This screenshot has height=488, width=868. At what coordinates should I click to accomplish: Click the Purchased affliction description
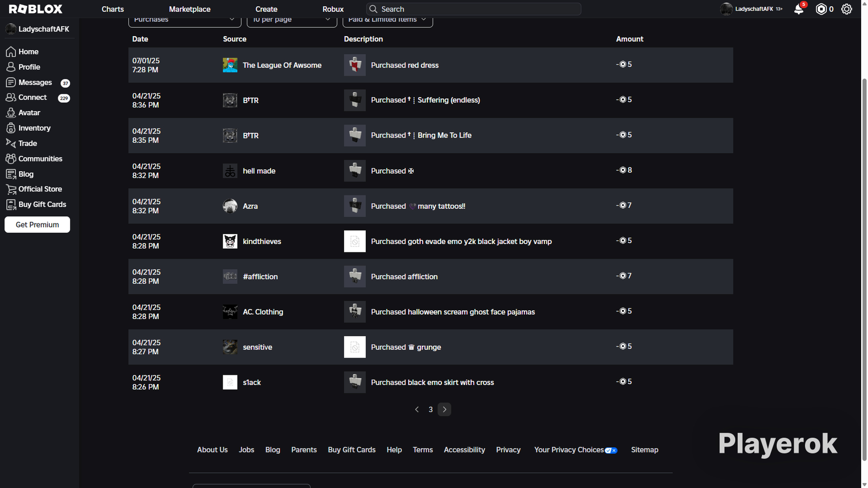[404, 277]
